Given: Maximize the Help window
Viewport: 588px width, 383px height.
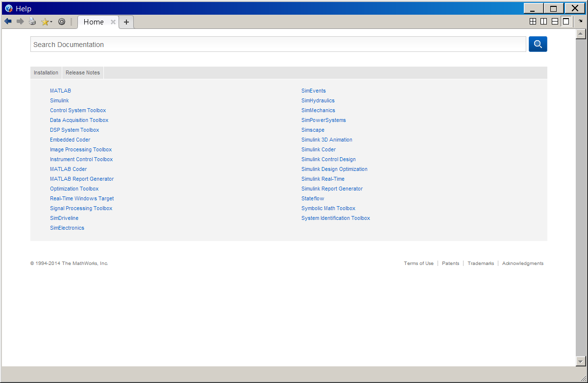Looking at the screenshot, I should click(x=554, y=8).
